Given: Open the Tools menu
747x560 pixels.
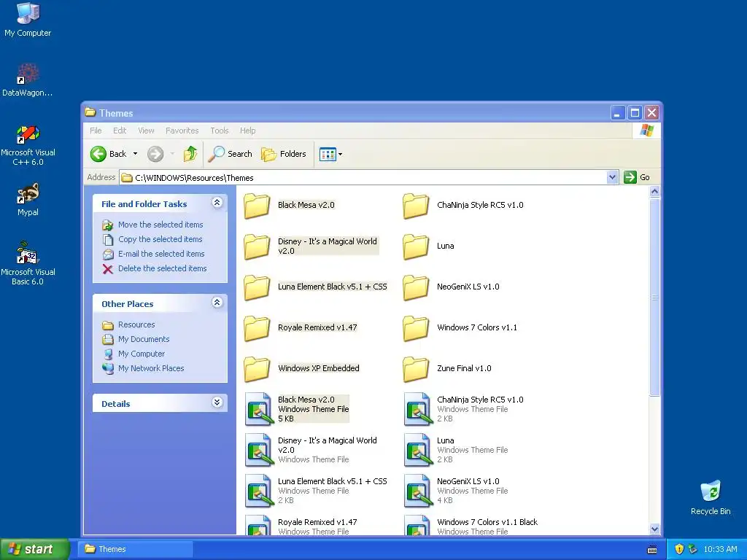Looking at the screenshot, I should pyautogui.click(x=220, y=131).
